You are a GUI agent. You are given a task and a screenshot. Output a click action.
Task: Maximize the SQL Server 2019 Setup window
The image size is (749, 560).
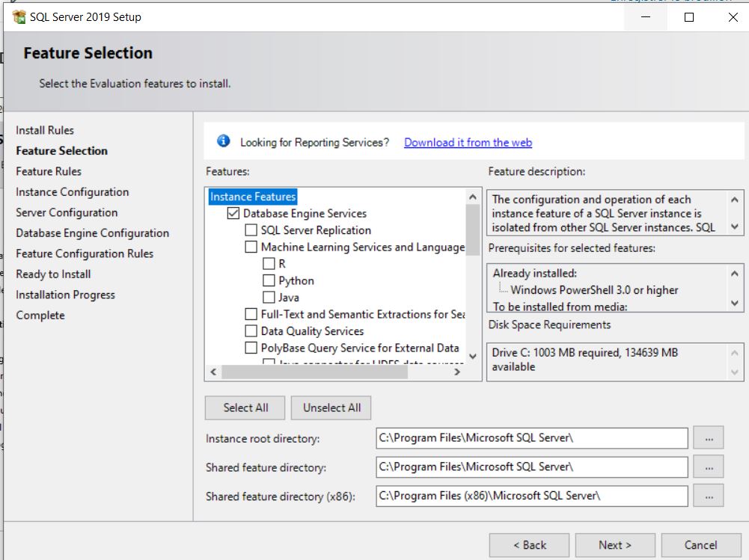click(x=689, y=17)
